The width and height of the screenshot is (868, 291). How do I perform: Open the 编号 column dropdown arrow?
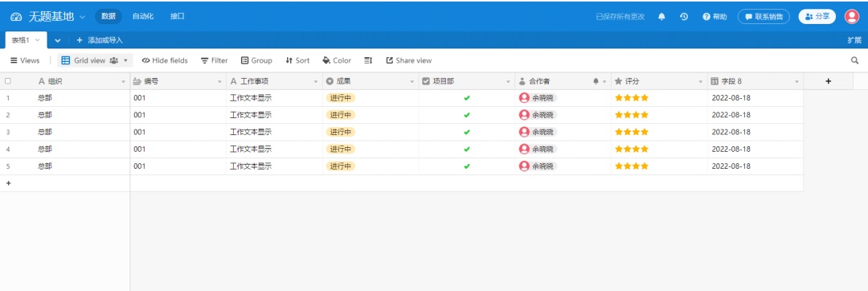click(219, 81)
